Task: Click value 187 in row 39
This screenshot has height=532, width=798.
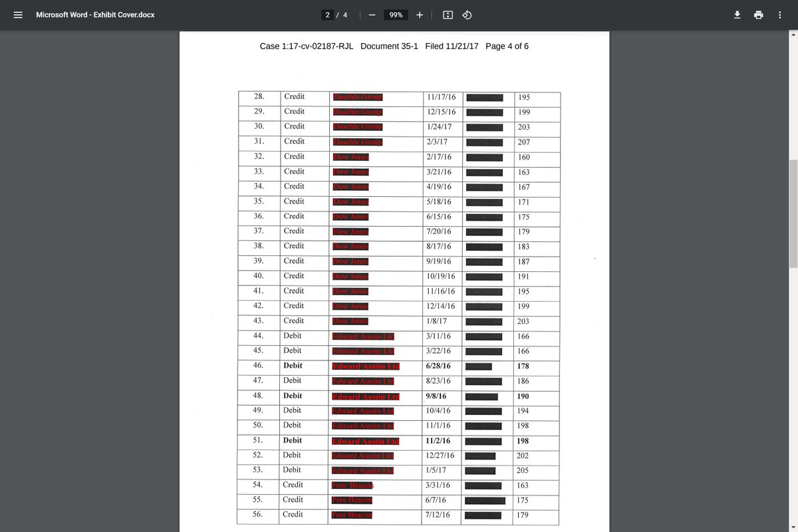Action: tap(524, 262)
